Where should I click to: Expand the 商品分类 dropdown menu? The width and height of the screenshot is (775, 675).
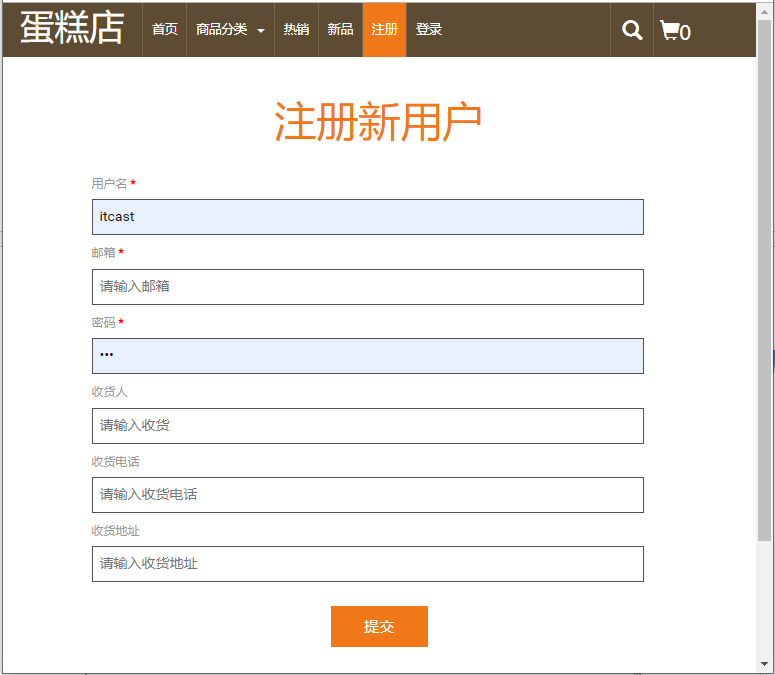(230, 30)
